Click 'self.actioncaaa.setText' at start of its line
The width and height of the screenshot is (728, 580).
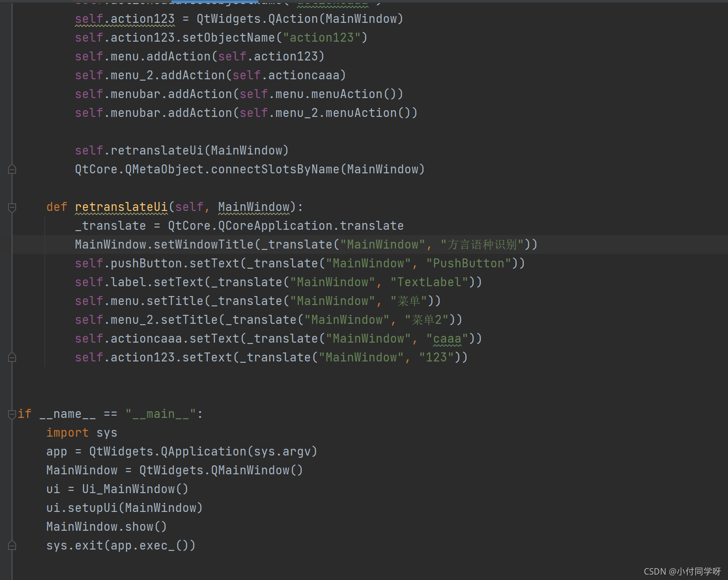coord(157,339)
